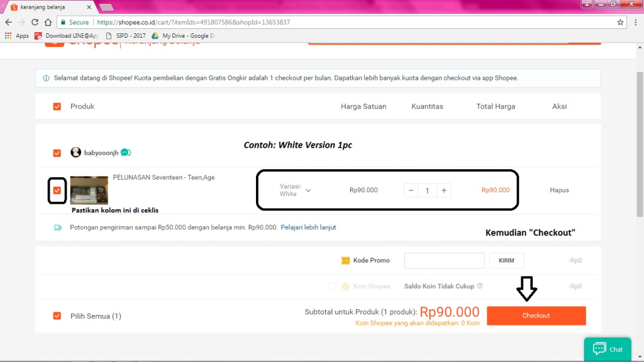Click the Kuantitas column header
This screenshot has width=644, height=362.
click(x=427, y=106)
